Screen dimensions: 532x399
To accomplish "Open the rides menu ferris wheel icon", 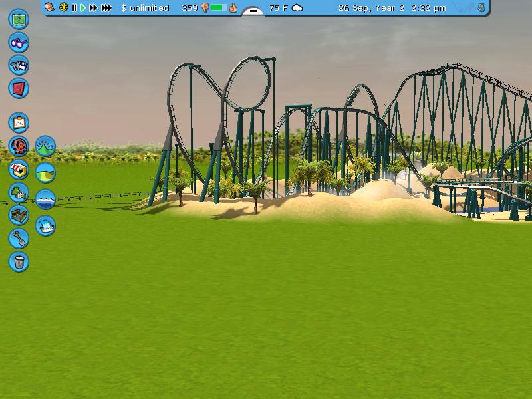I will click(19, 146).
